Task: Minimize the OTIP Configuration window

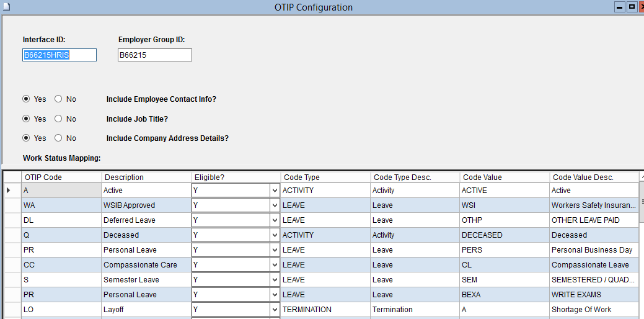Action: coord(619,7)
